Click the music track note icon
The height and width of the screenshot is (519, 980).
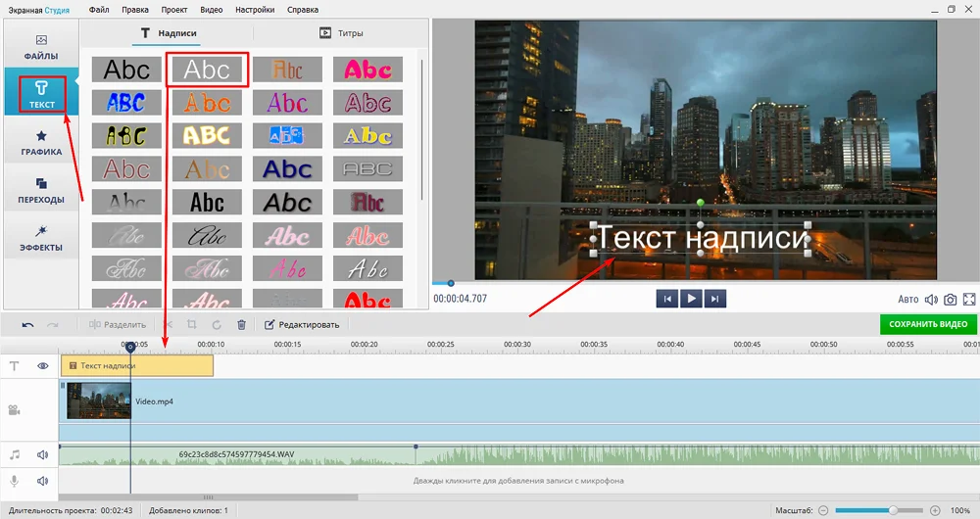(x=15, y=455)
